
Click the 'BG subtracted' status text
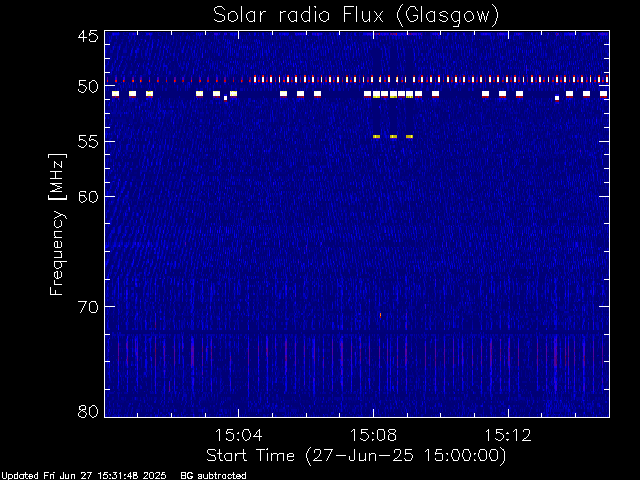tap(213, 476)
